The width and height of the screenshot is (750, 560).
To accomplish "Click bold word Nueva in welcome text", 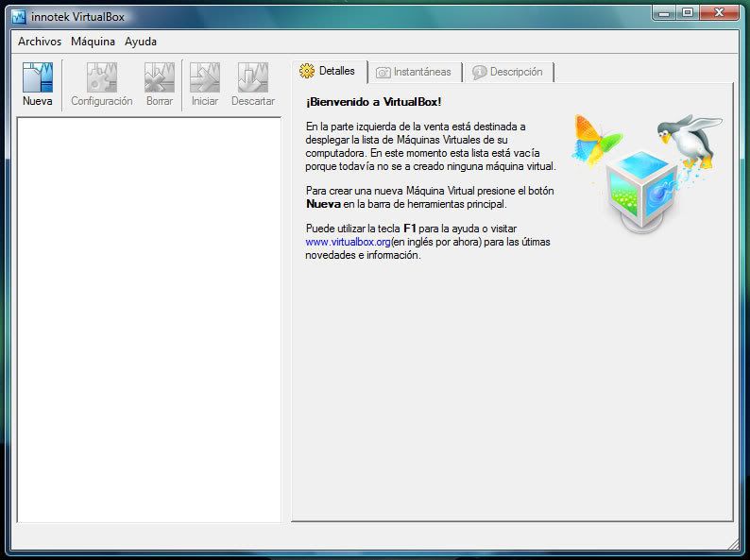I will click(x=323, y=204).
